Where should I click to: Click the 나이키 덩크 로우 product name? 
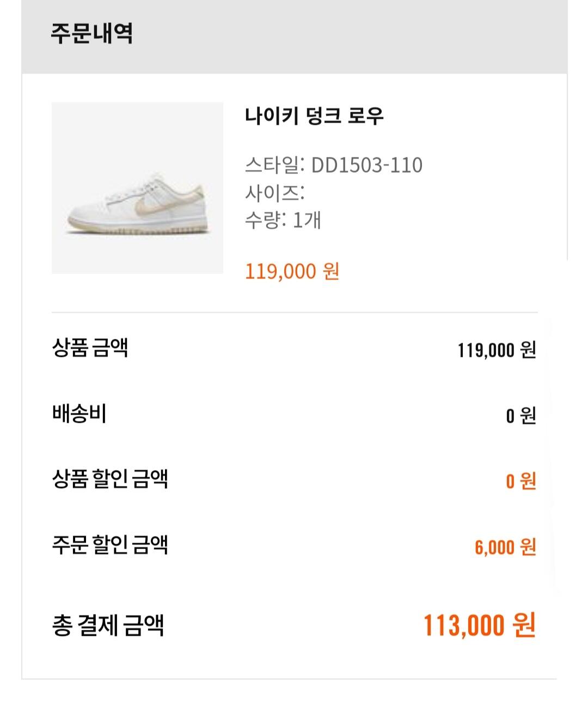coord(314,116)
